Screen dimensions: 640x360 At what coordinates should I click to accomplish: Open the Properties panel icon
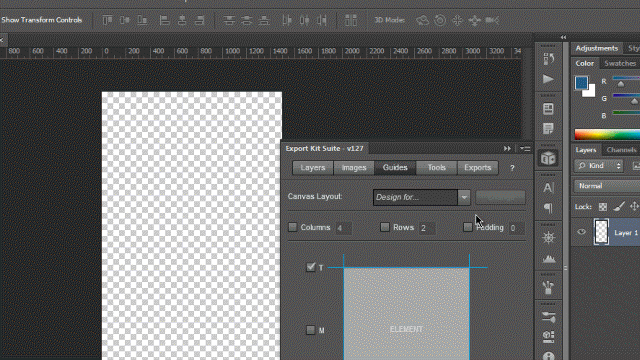pyautogui.click(x=548, y=109)
